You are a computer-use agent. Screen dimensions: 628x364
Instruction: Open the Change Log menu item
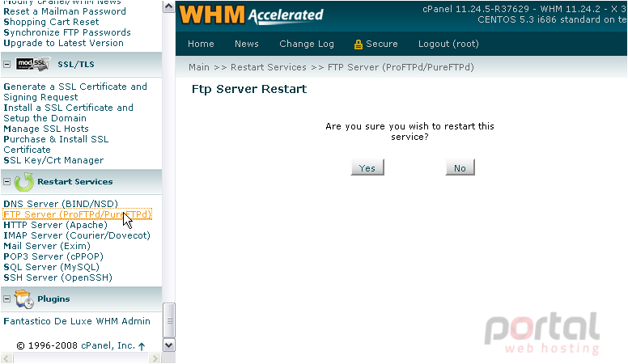307,44
